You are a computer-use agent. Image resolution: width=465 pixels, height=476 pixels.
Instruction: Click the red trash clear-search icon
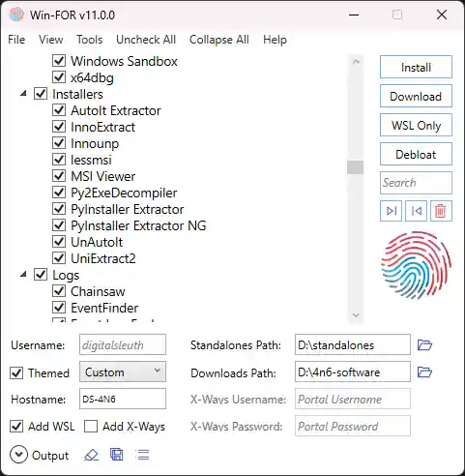(441, 211)
